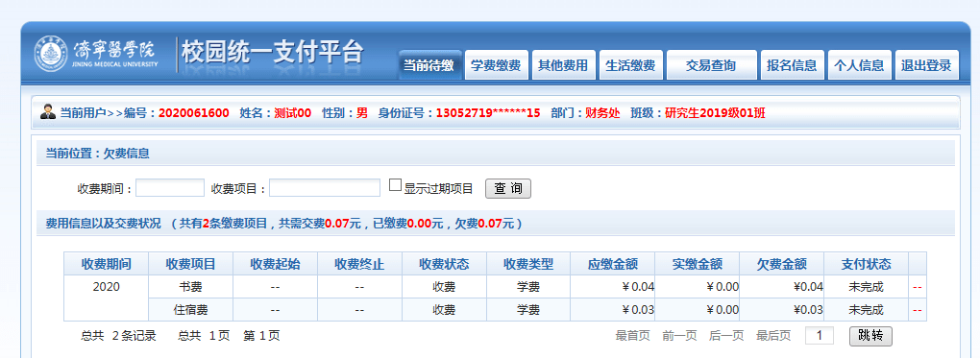Click the 后一页 pagination link
The image size is (980, 358).
click(x=726, y=336)
